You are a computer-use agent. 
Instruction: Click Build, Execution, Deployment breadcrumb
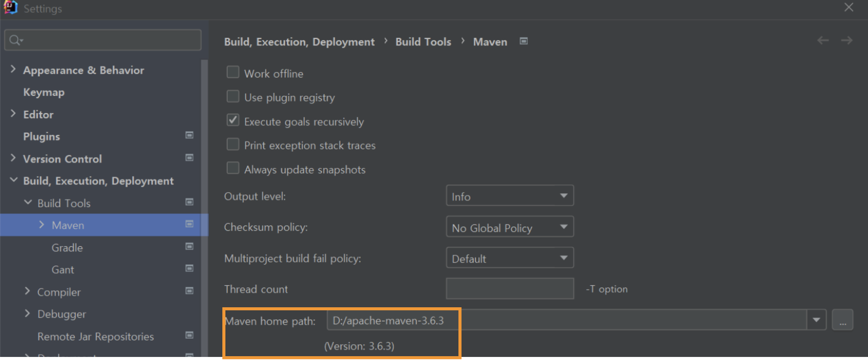[299, 42]
